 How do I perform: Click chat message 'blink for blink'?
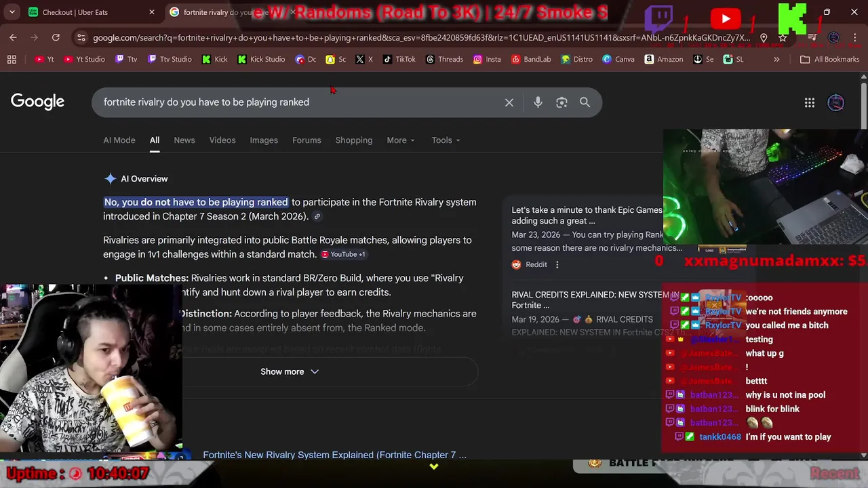772,409
